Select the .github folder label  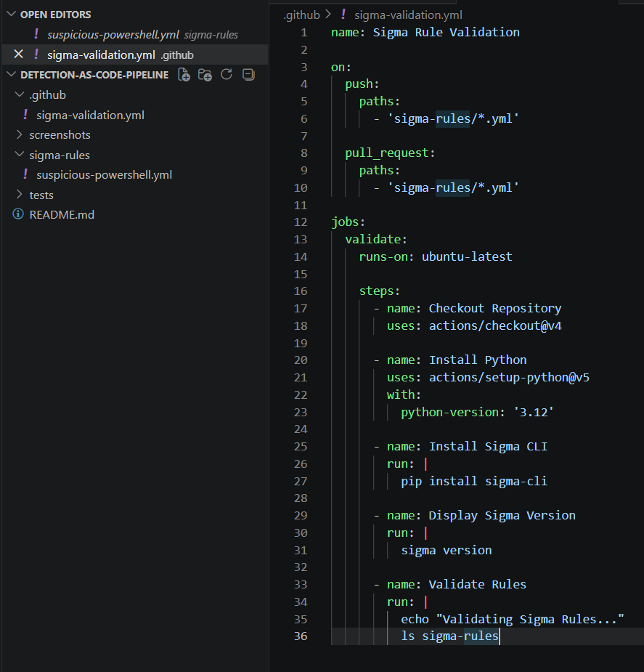[47, 94]
